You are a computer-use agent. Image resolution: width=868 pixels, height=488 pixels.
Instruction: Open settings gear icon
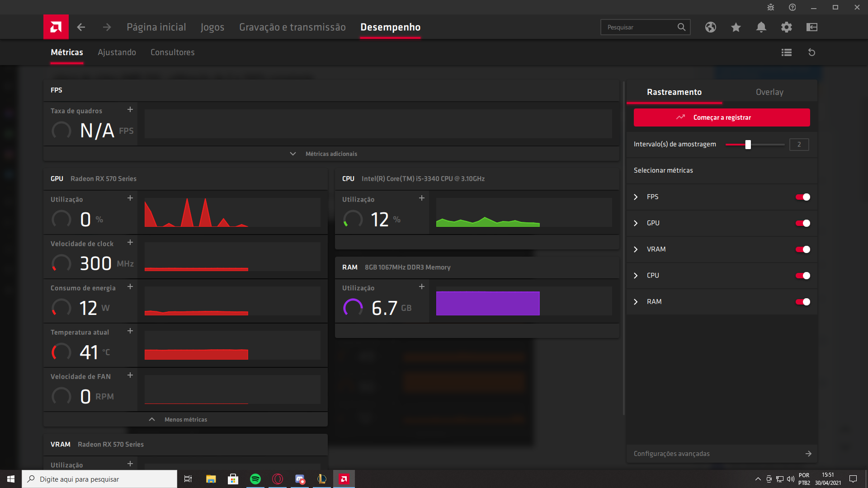787,27
